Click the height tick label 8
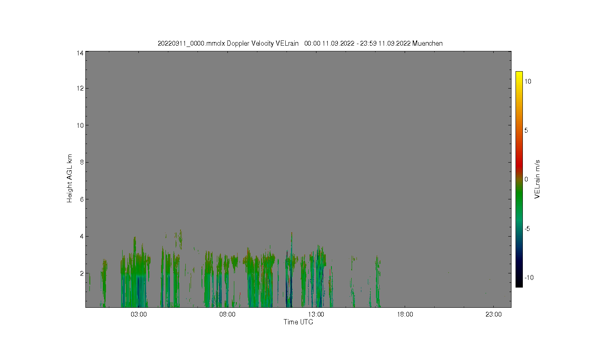 (x=82, y=162)
